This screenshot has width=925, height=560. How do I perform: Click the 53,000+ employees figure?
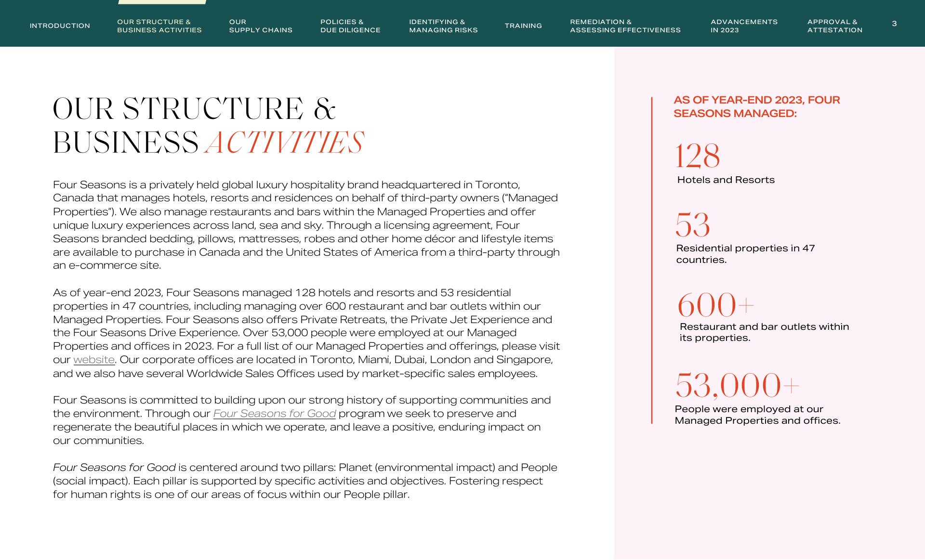tap(737, 386)
